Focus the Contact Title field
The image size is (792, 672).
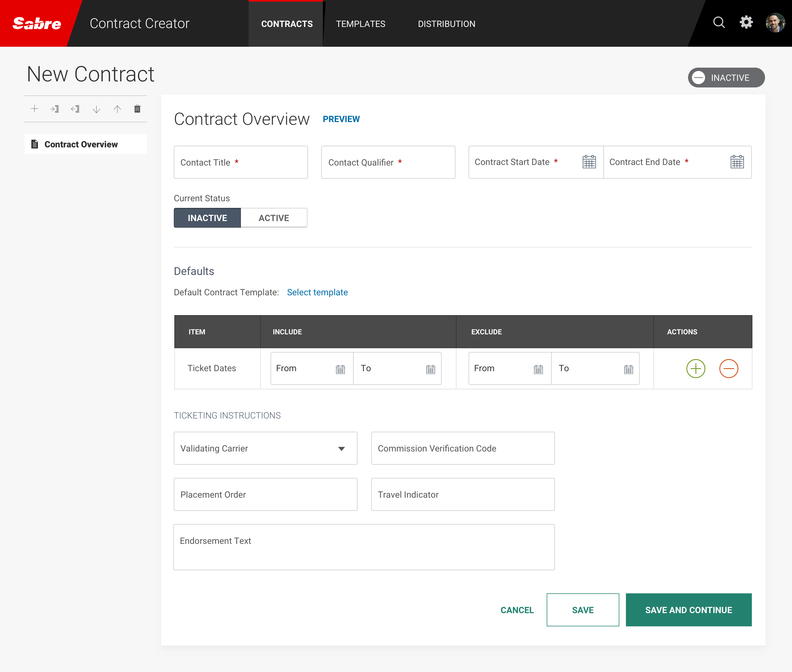(x=241, y=162)
